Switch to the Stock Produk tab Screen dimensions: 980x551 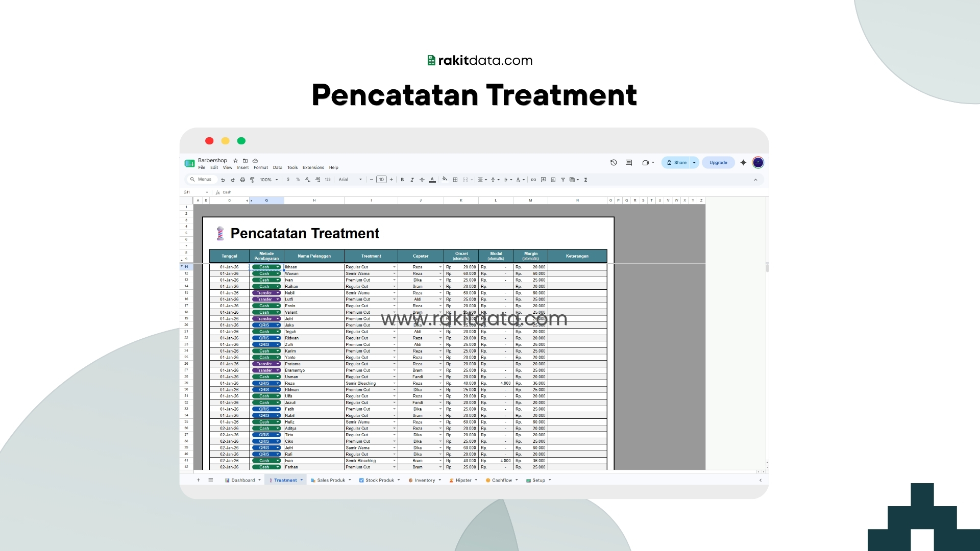[x=379, y=480]
